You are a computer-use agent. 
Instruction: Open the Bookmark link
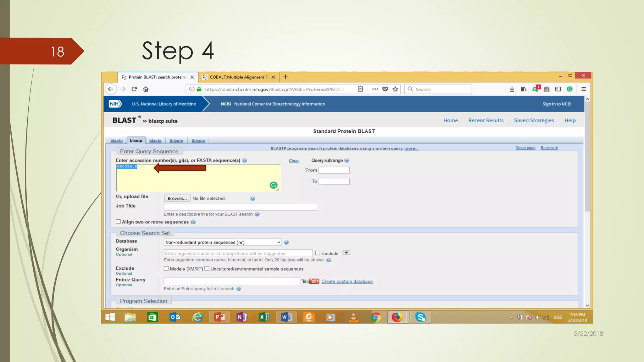point(549,148)
